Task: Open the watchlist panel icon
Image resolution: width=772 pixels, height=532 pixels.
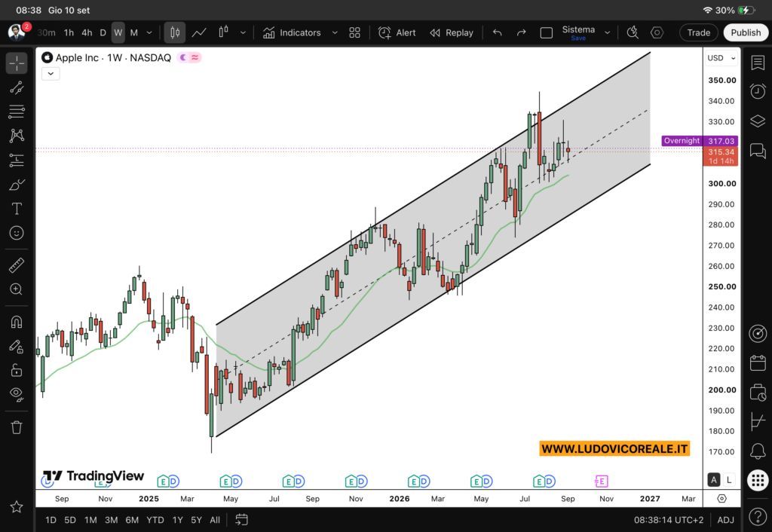Action: 758,63
